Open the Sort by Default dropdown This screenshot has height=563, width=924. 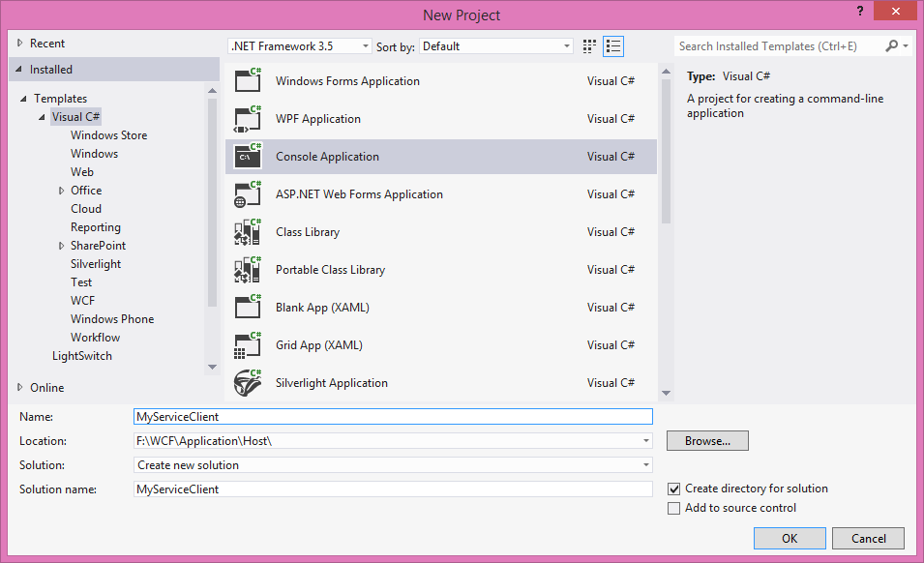click(x=496, y=45)
